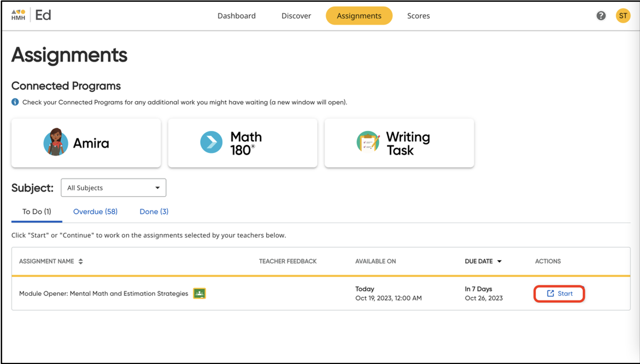Switch to the To Do (1) tab

click(x=37, y=212)
